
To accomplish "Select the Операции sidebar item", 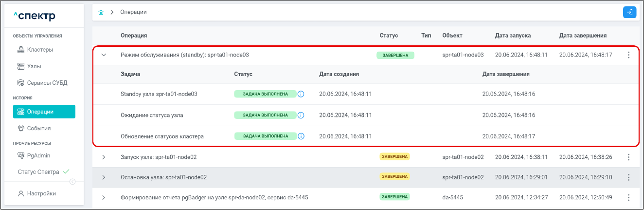I will tap(44, 112).
